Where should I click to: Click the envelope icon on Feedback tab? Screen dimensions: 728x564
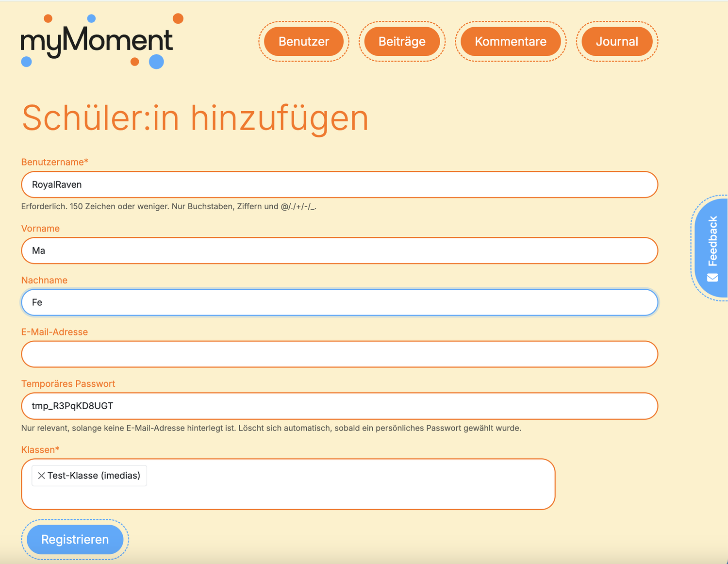712,278
